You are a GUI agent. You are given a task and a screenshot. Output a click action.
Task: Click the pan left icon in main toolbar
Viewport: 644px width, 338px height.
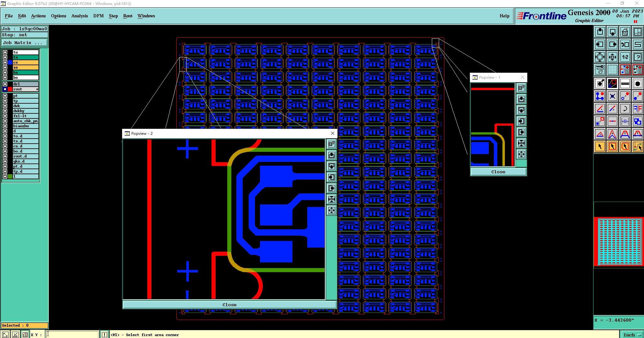pos(600,44)
